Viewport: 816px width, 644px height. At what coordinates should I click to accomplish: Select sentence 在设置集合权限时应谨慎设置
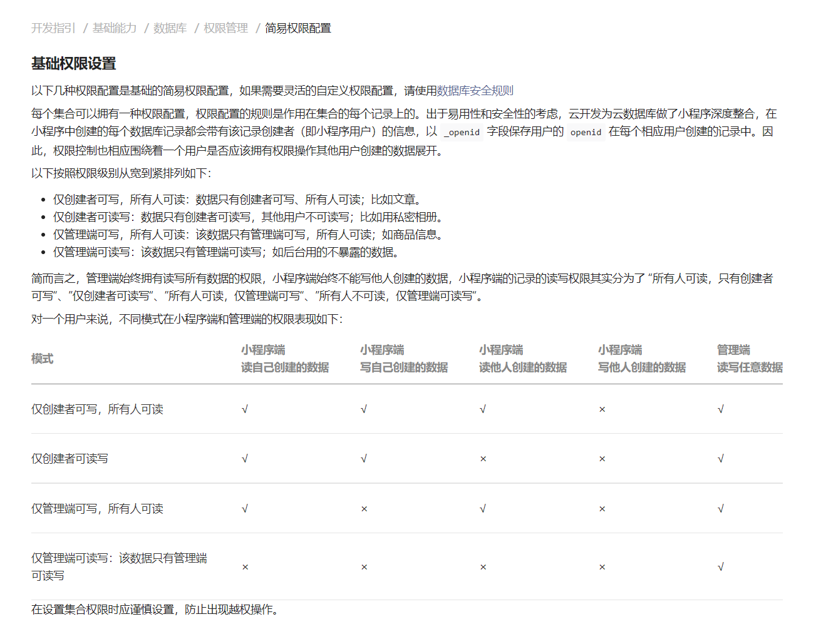155,610
